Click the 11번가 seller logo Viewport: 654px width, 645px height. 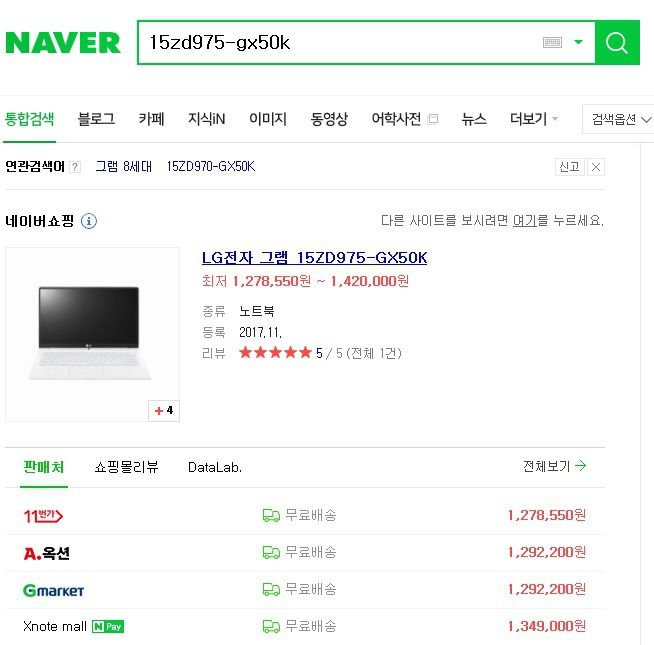[43, 516]
